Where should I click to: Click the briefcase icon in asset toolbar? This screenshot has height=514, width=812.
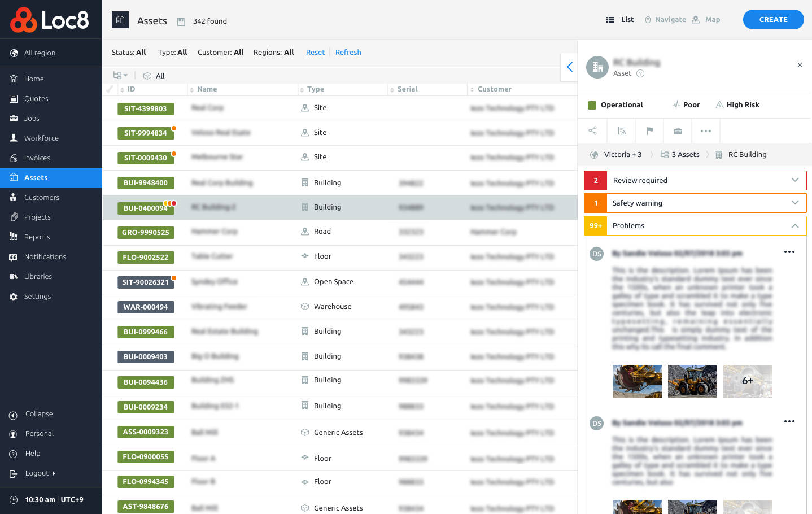tap(678, 131)
